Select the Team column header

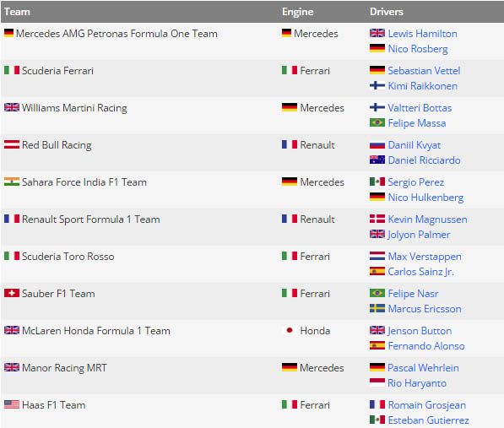17,12
